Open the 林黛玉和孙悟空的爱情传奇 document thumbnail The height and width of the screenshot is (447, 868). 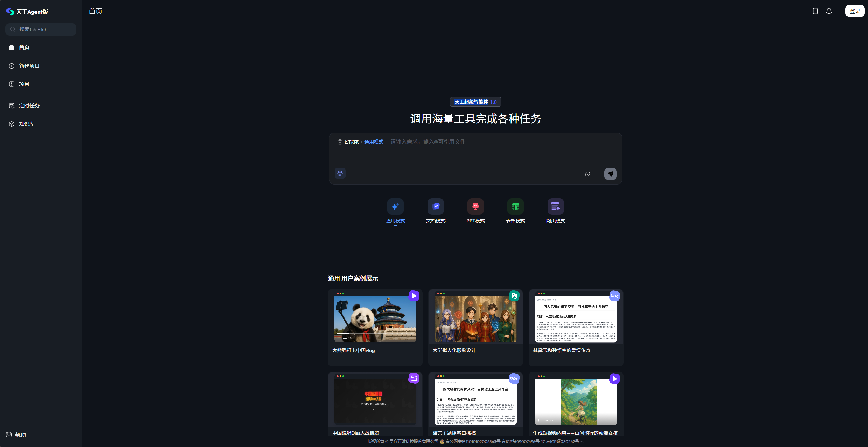[576, 319]
